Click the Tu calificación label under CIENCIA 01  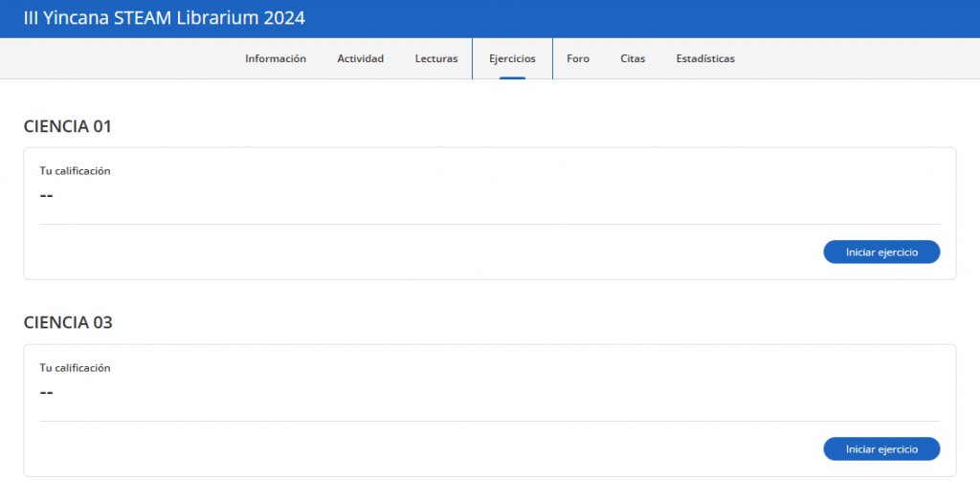click(75, 171)
